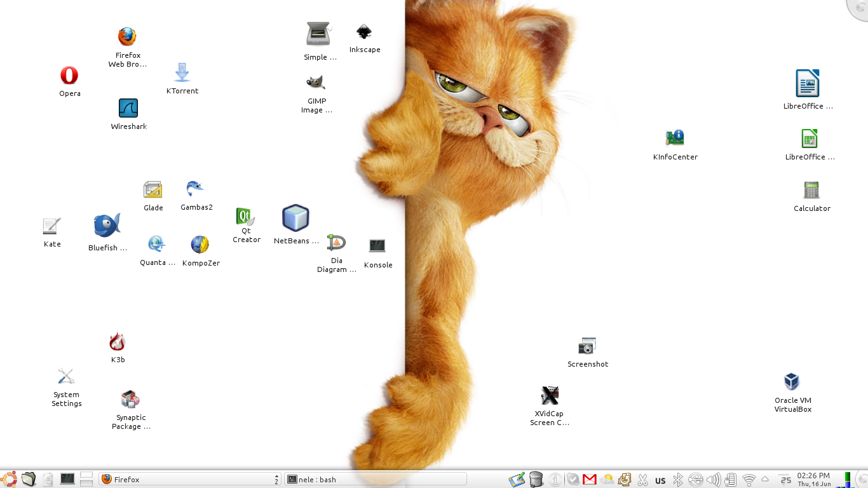Screen dimensions: 868x488
Task: Click the 25 digital indicator in panel
Action: (x=785, y=480)
